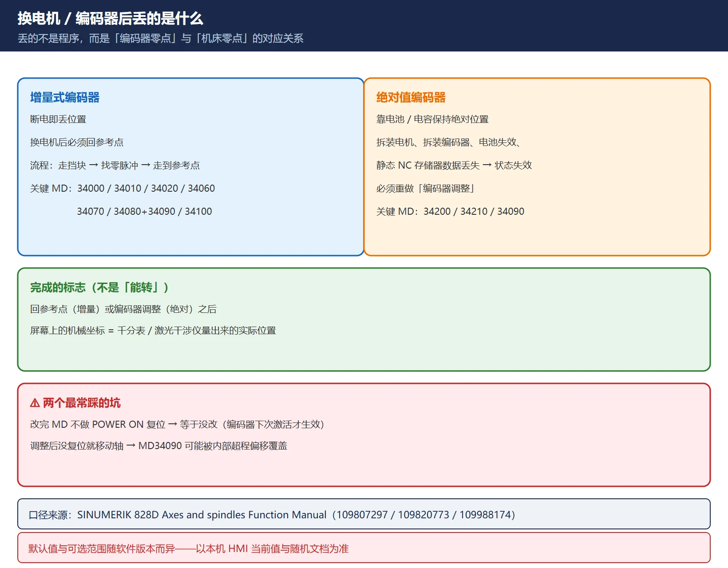Viewport: 728px width, 568px height.
Task: Select the heading 完成的标志（不是「能转」）
Action: click(x=99, y=288)
